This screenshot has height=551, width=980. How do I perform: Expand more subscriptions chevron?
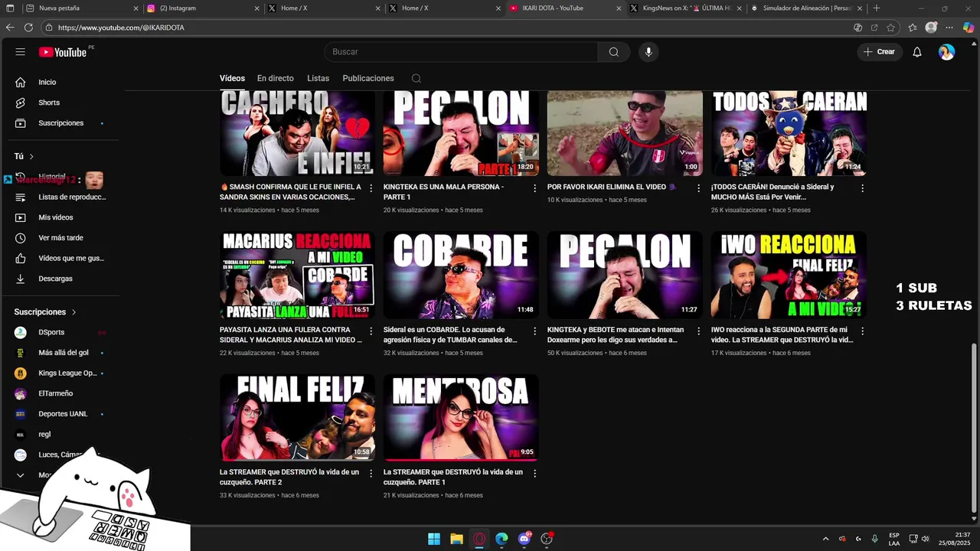pos(21,475)
